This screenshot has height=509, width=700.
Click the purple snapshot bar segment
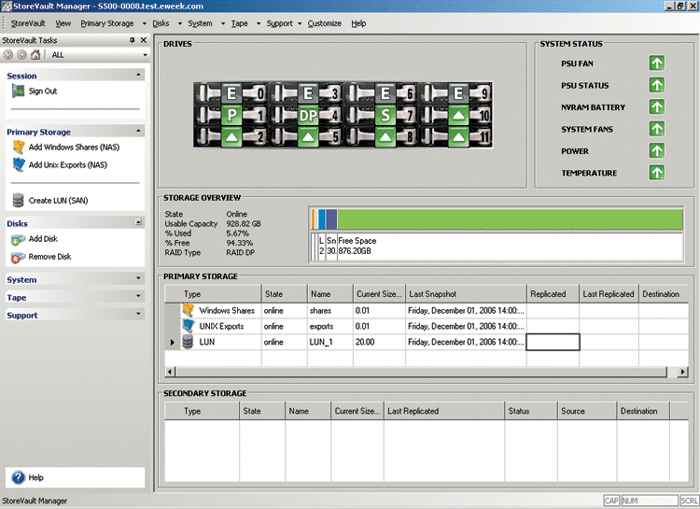click(331, 220)
